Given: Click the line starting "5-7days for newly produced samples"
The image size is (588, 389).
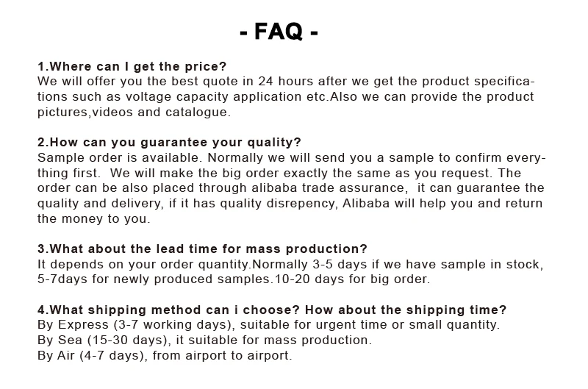Looking at the screenshot, I should click(234, 279).
